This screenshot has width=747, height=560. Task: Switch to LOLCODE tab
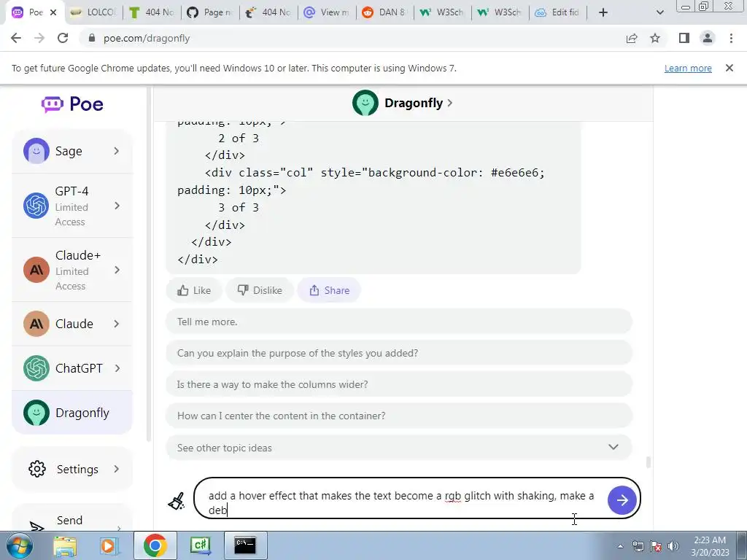click(x=93, y=12)
